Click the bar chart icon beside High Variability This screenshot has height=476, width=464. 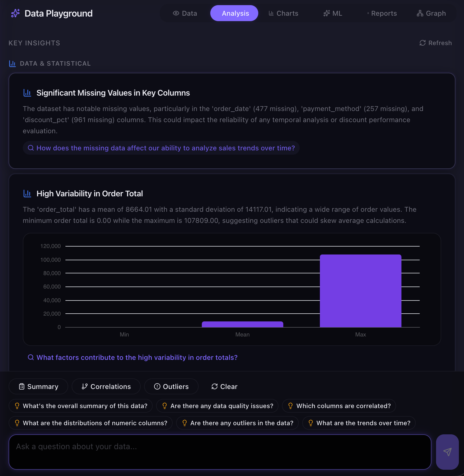tap(27, 193)
